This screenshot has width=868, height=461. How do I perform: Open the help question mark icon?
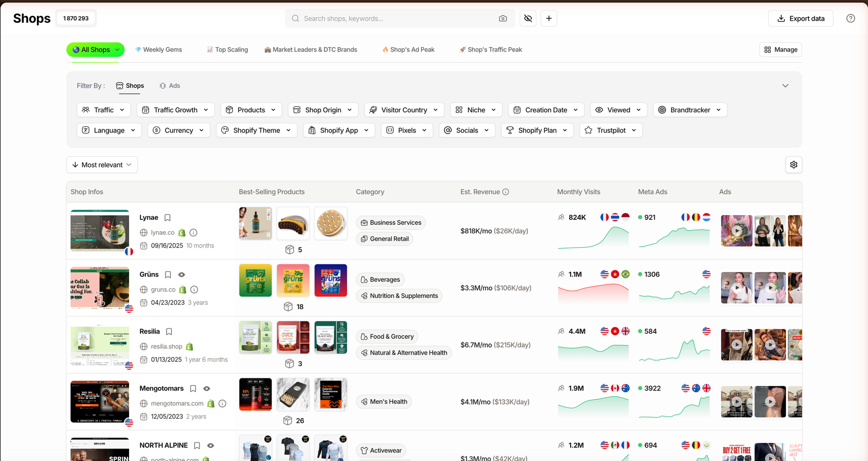pyautogui.click(x=851, y=18)
